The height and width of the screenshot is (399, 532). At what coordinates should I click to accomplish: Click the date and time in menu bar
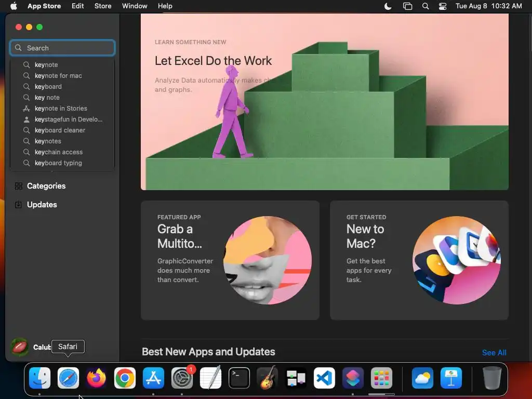click(488, 6)
